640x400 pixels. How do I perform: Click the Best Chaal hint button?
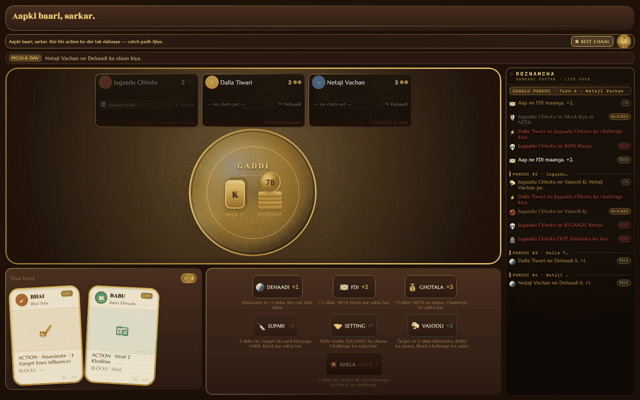(592, 41)
